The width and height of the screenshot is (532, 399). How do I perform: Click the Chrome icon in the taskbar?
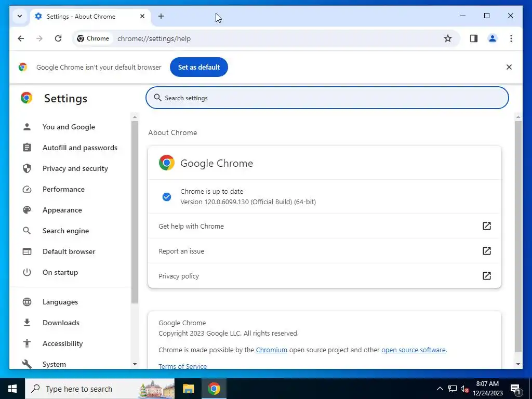(214, 389)
